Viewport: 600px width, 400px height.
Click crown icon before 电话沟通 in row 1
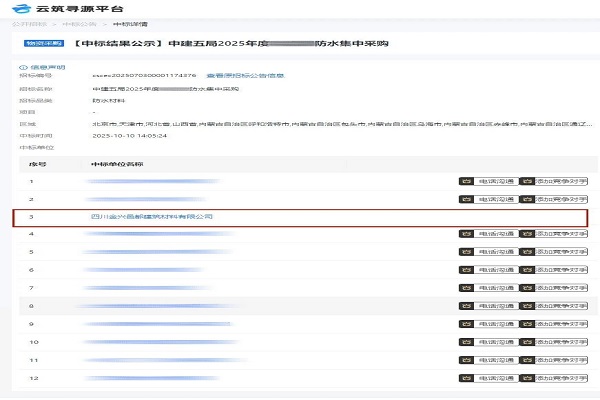(x=466, y=181)
